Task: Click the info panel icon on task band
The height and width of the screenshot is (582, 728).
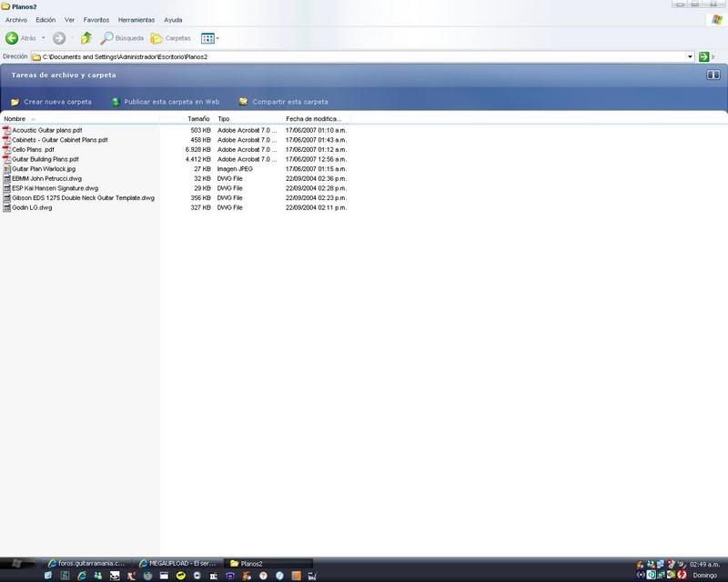Action: [x=713, y=75]
